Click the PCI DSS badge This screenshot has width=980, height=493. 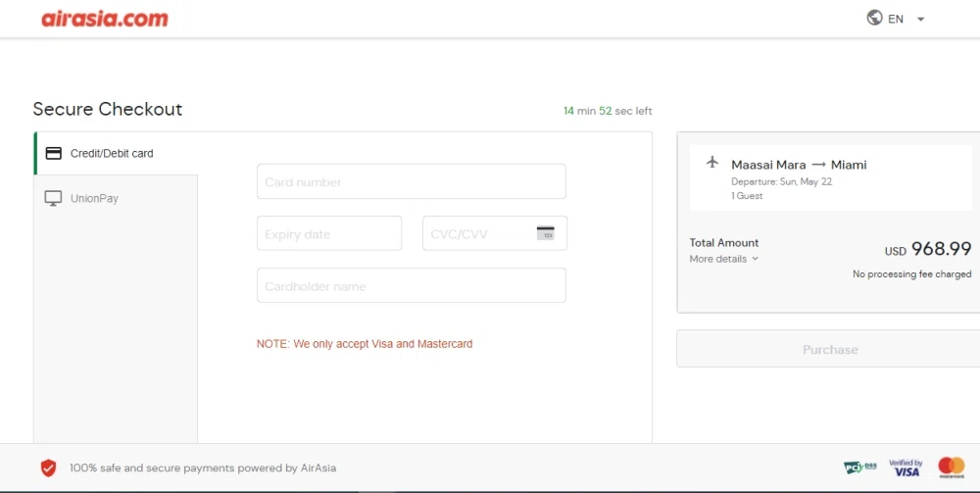pos(860,467)
